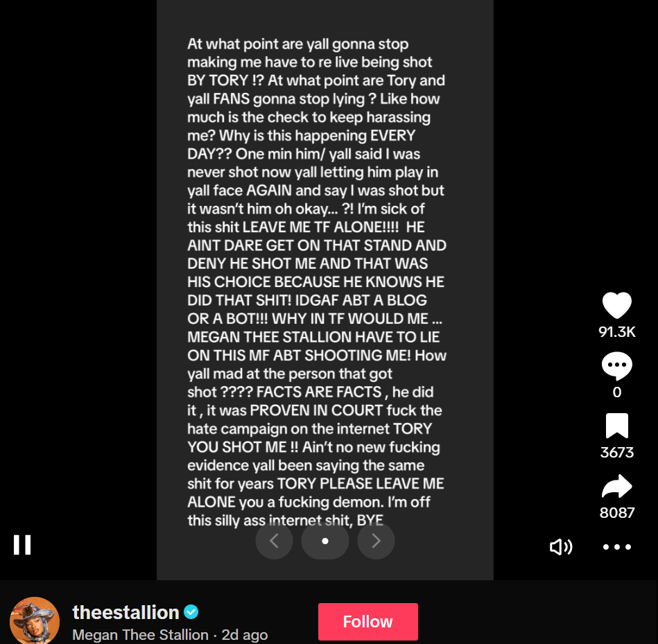This screenshot has height=644, width=658.
Task: Open the three-dot more options menu
Action: 616,547
